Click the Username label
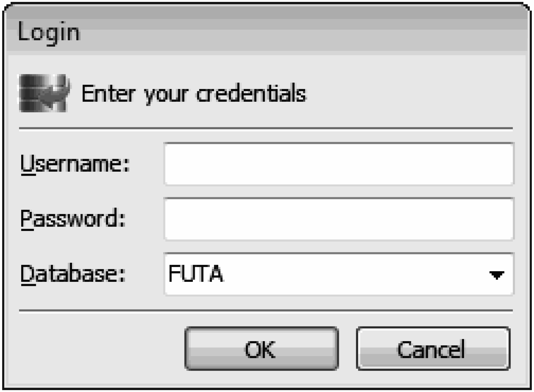 click(75, 164)
